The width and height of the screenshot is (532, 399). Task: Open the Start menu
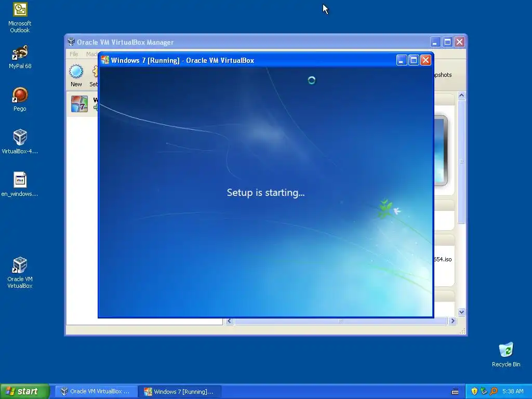pyautogui.click(x=25, y=391)
